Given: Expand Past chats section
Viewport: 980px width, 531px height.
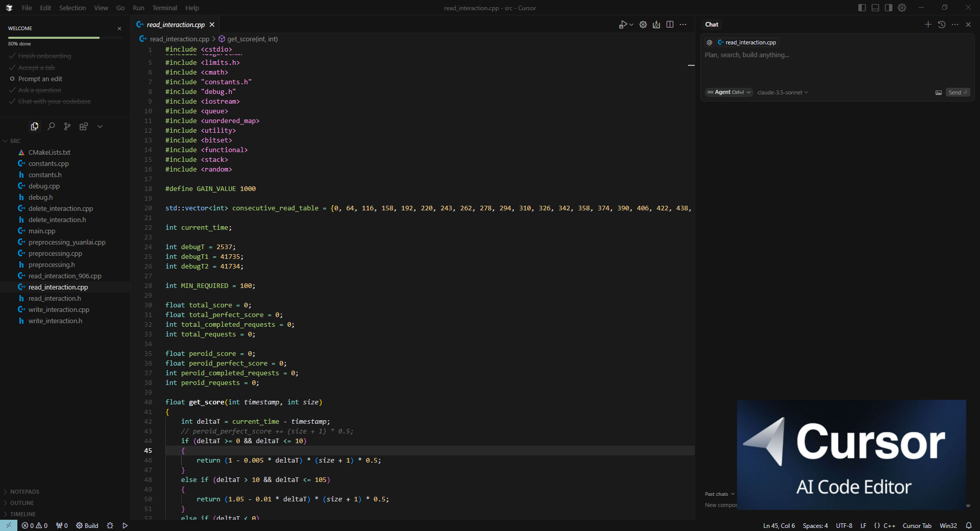Looking at the screenshot, I should click(720, 494).
